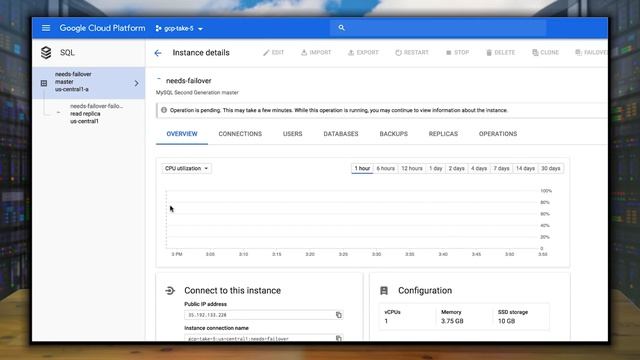Open the CPU utilization metric dropdown
Viewport: 640px width, 360px height.
186,169
